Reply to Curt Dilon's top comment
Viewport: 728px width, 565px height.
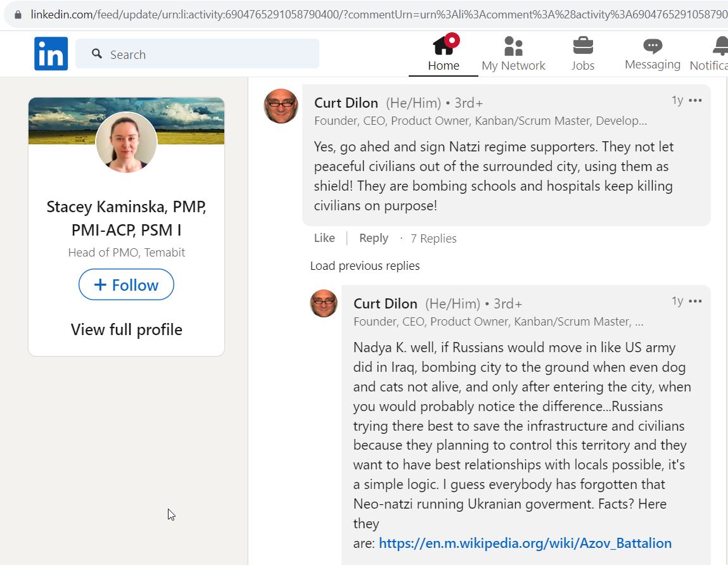374,238
